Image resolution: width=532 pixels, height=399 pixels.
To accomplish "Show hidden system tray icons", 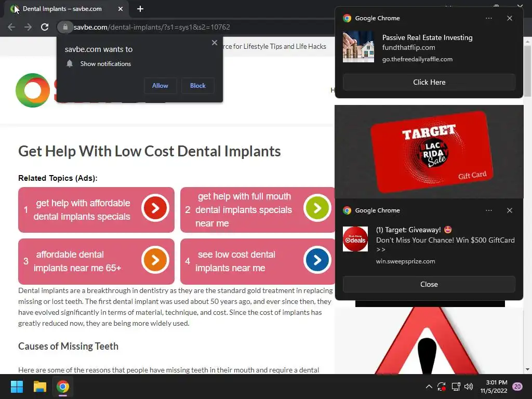I will [x=429, y=387].
